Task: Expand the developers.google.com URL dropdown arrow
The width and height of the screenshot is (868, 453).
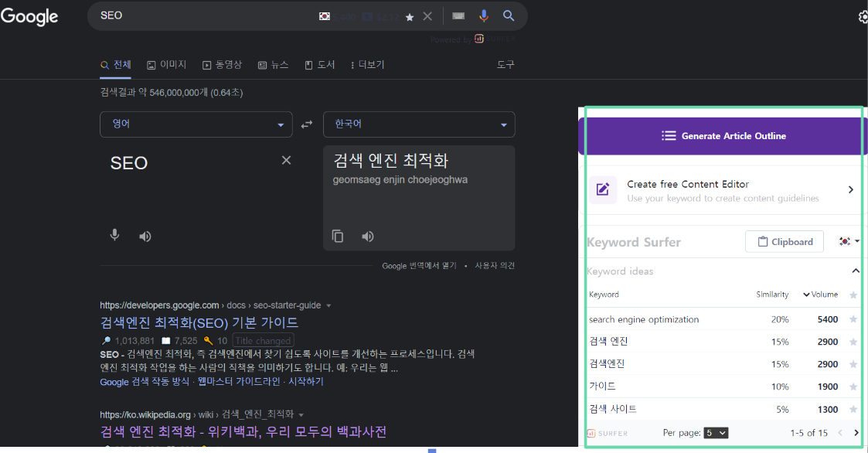Action: (x=328, y=305)
